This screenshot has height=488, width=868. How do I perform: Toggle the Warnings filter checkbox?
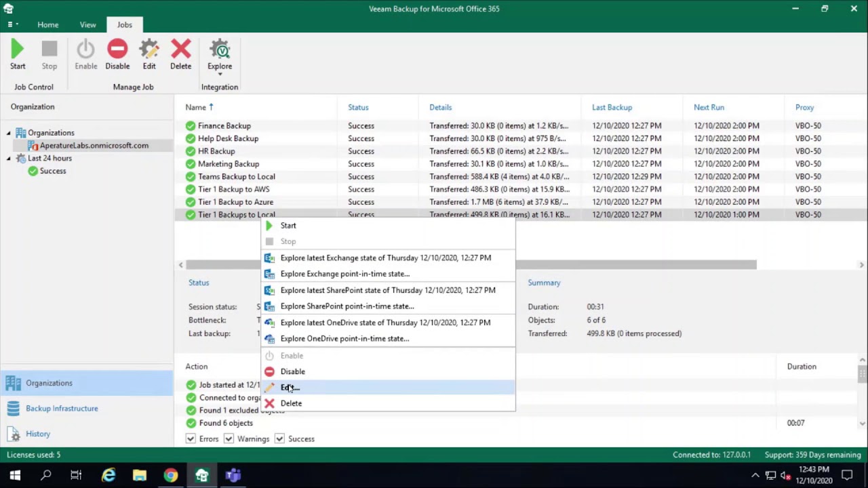pos(229,439)
